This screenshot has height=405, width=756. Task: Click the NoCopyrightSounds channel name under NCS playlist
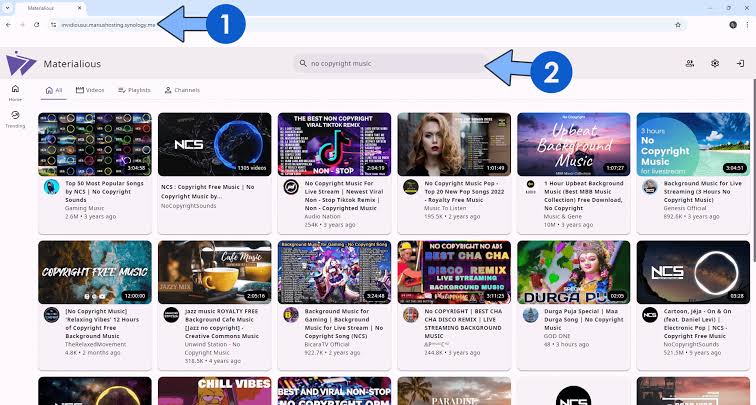click(189, 206)
